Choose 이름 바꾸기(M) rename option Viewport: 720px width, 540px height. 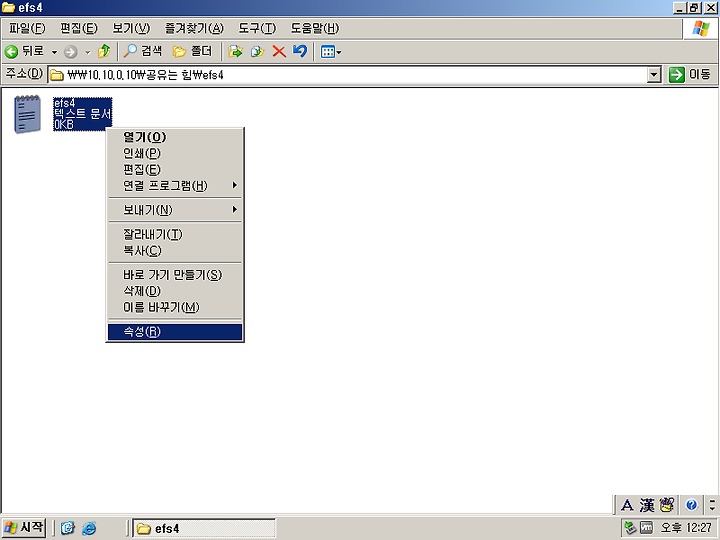pyautogui.click(x=175, y=307)
